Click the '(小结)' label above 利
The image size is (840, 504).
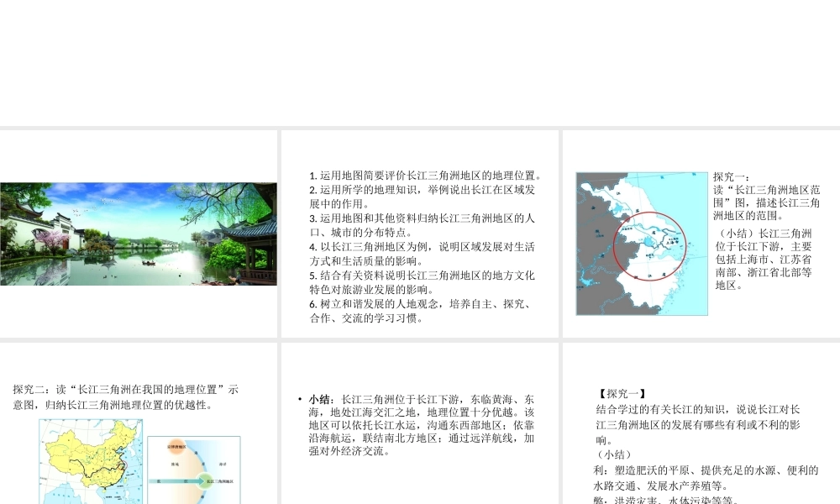click(614, 454)
